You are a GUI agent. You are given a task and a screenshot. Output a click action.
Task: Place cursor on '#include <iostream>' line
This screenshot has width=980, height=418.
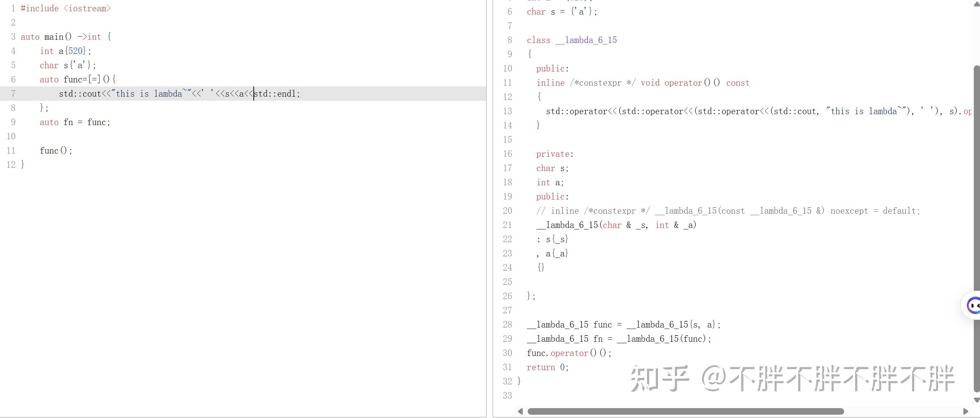pyautogui.click(x=65, y=8)
